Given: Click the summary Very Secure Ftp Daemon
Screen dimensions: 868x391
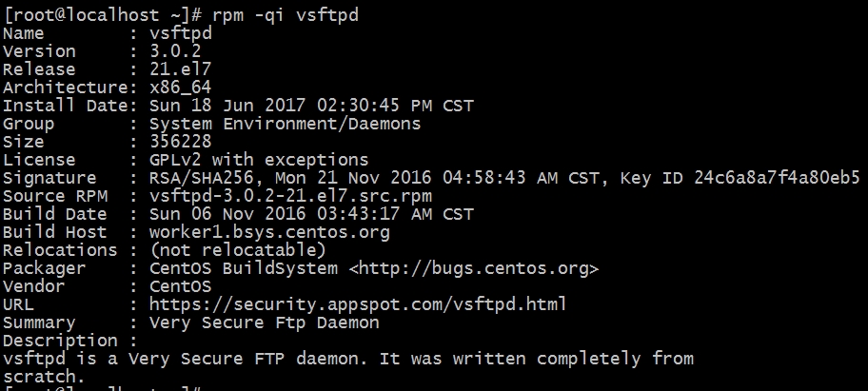Looking at the screenshot, I should tap(265, 323).
